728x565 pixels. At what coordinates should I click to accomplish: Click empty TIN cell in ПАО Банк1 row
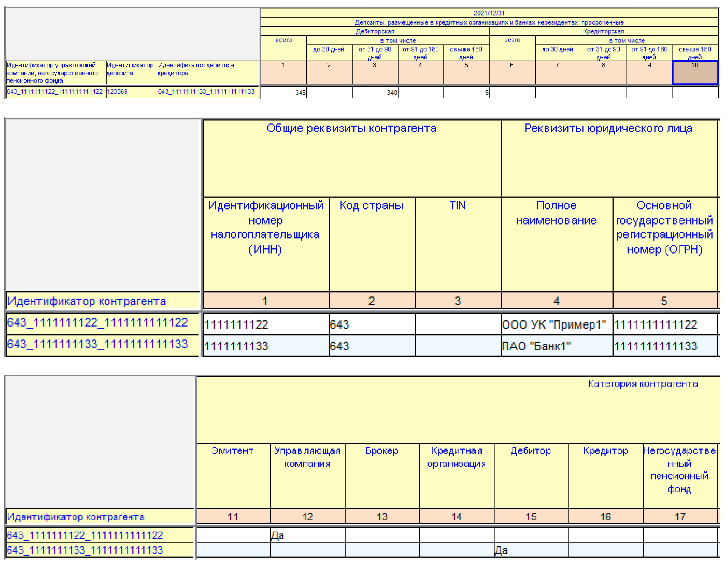458,346
